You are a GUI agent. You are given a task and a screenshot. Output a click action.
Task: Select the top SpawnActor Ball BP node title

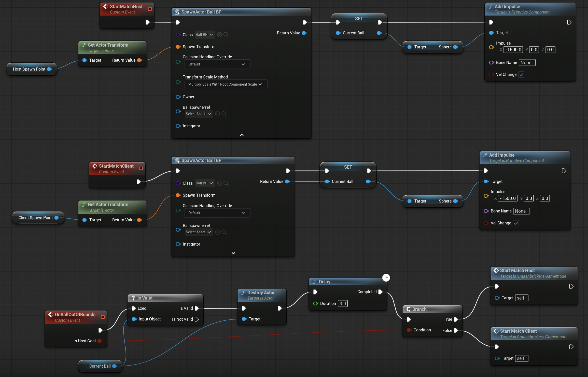click(x=201, y=12)
